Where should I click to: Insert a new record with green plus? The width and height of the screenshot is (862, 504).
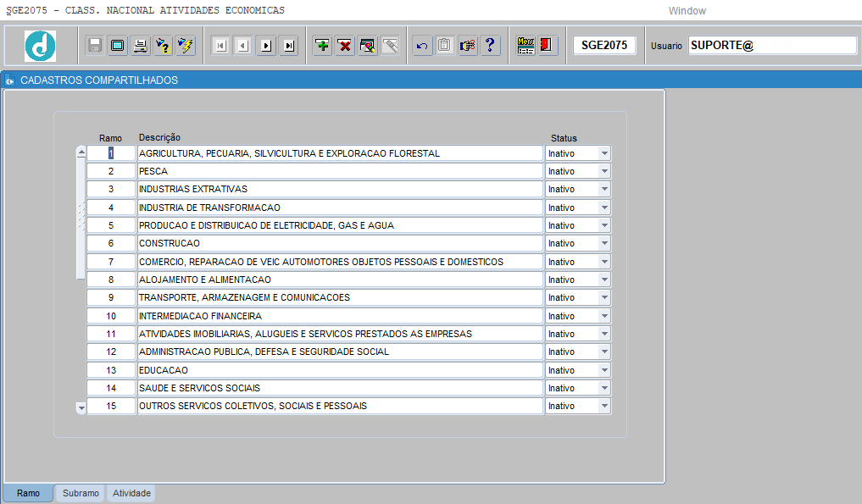(x=322, y=45)
